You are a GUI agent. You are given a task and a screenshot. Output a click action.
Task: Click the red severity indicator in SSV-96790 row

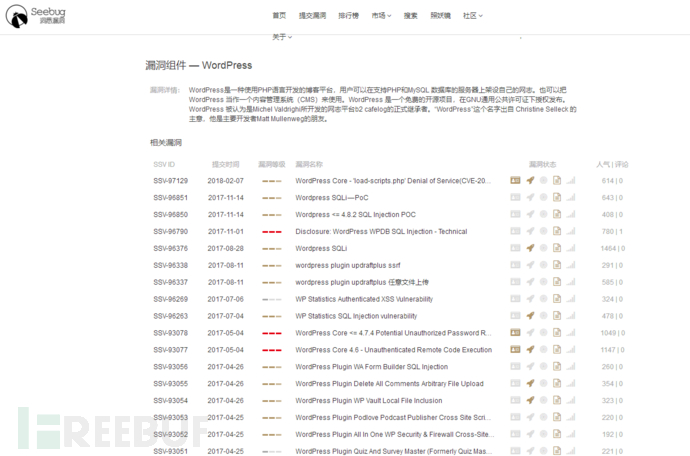click(272, 232)
